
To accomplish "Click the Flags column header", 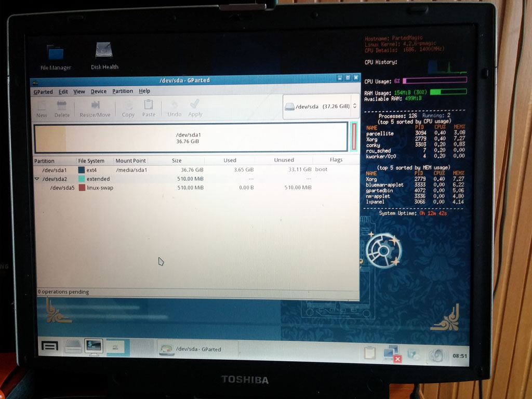I will 336,159.
